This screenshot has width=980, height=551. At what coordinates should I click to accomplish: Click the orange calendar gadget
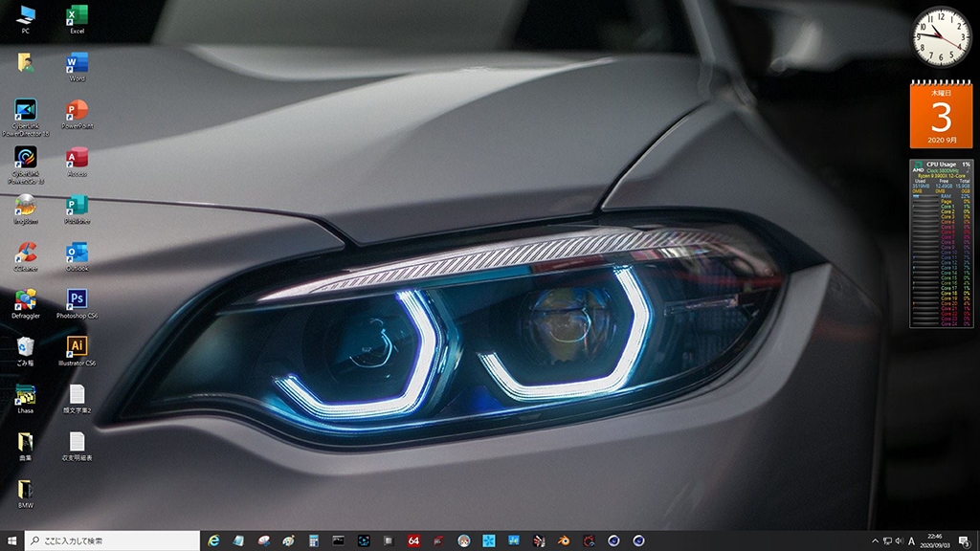tap(942, 114)
